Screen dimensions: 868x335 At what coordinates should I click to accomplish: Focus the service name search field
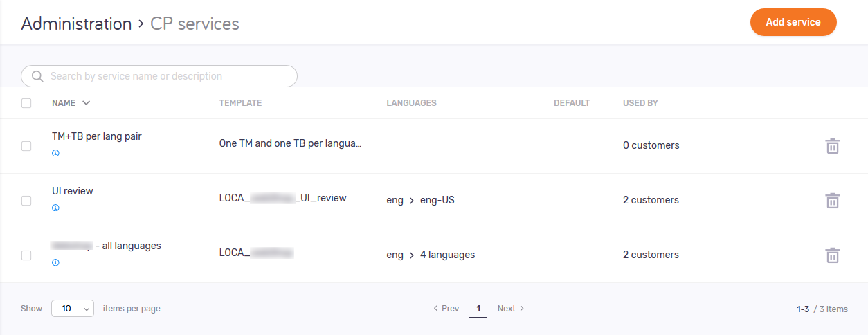pyautogui.click(x=166, y=76)
